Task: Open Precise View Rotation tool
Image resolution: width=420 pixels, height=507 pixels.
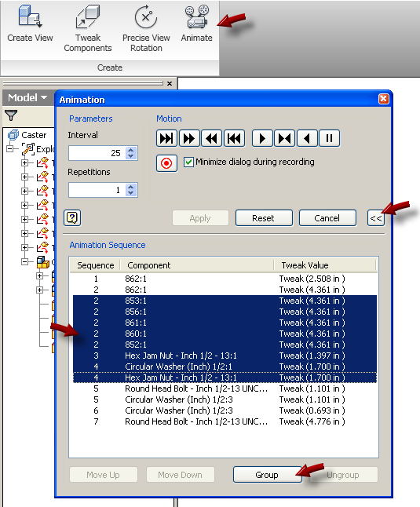Action: [146, 29]
